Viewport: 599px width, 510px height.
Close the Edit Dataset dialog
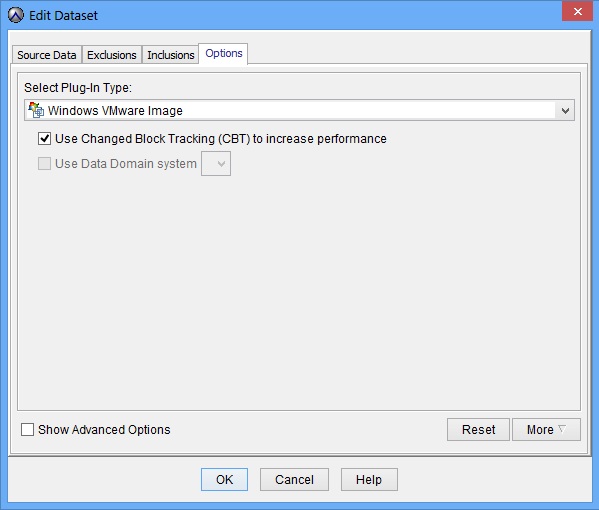click(x=577, y=11)
